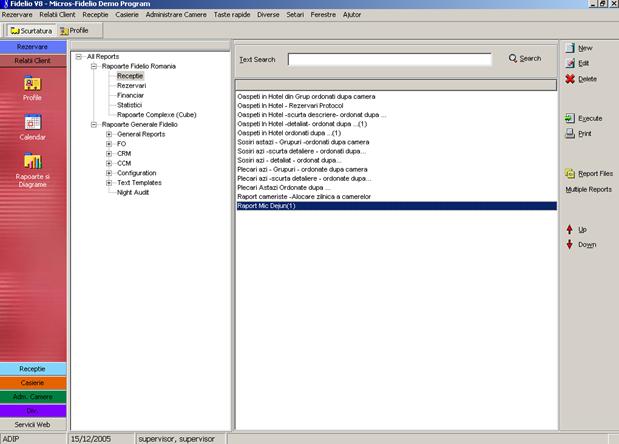The image size is (619, 444).
Task: Select Night Audit in the tree
Action: [x=133, y=193]
